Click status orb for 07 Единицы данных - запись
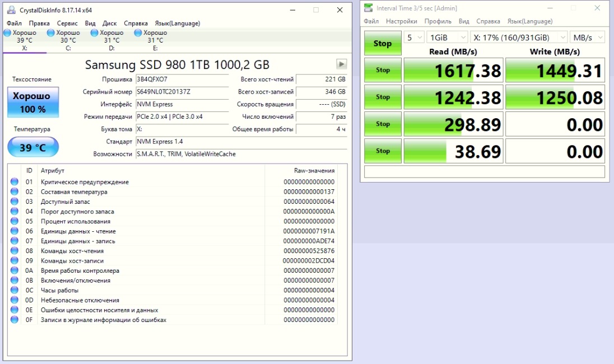This screenshot has width=614, height=364. (15, 241)
